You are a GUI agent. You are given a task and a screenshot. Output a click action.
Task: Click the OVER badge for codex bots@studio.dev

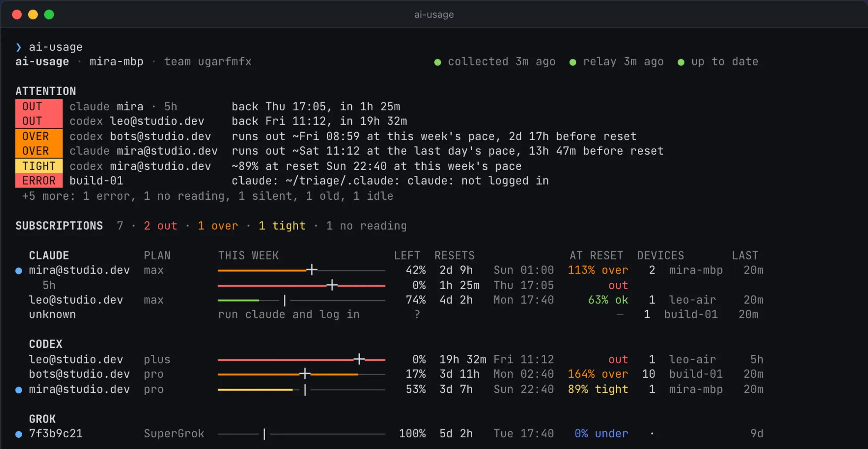pos(39,136)
